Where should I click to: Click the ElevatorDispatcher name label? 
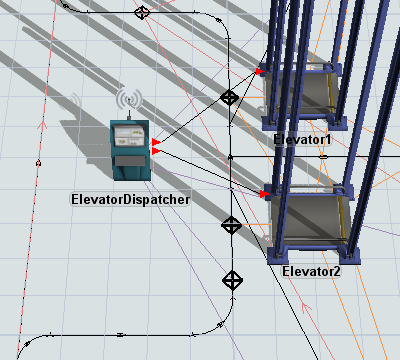pos(130,199)
